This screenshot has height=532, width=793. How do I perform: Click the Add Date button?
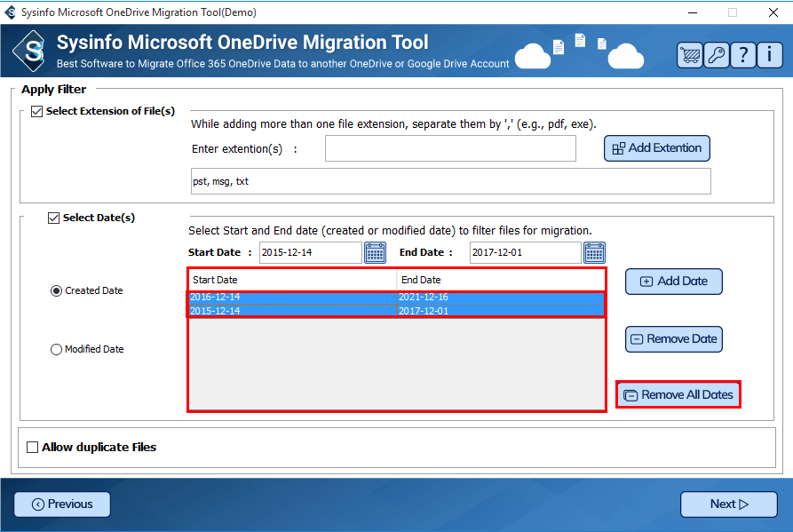click(x=673, y=282)
